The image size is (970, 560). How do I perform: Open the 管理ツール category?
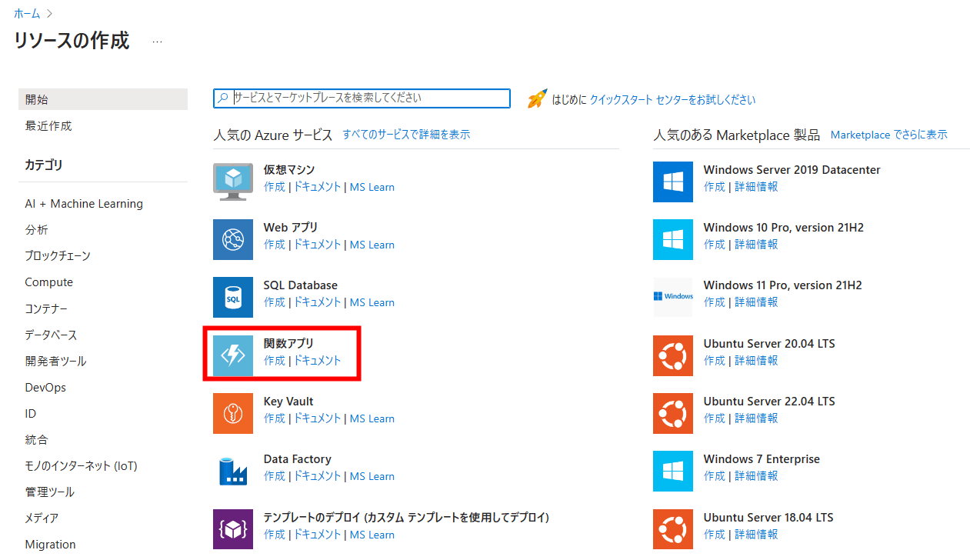50,492
